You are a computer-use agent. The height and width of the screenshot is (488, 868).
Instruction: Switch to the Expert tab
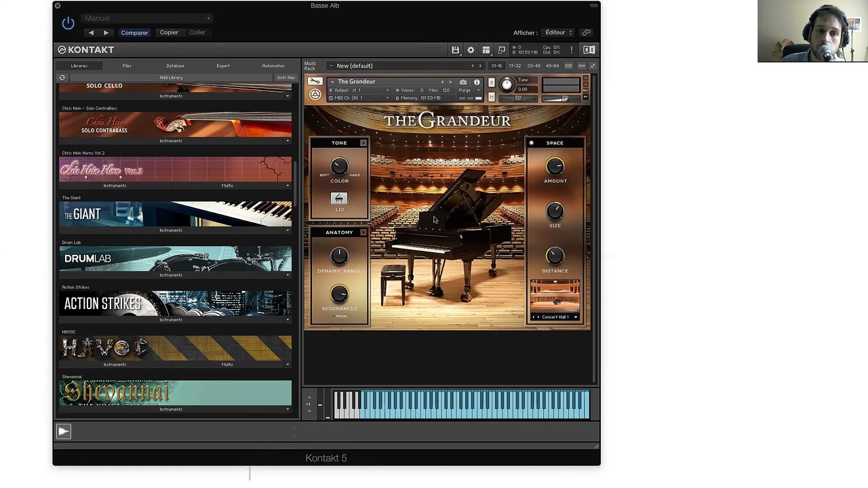223,66
